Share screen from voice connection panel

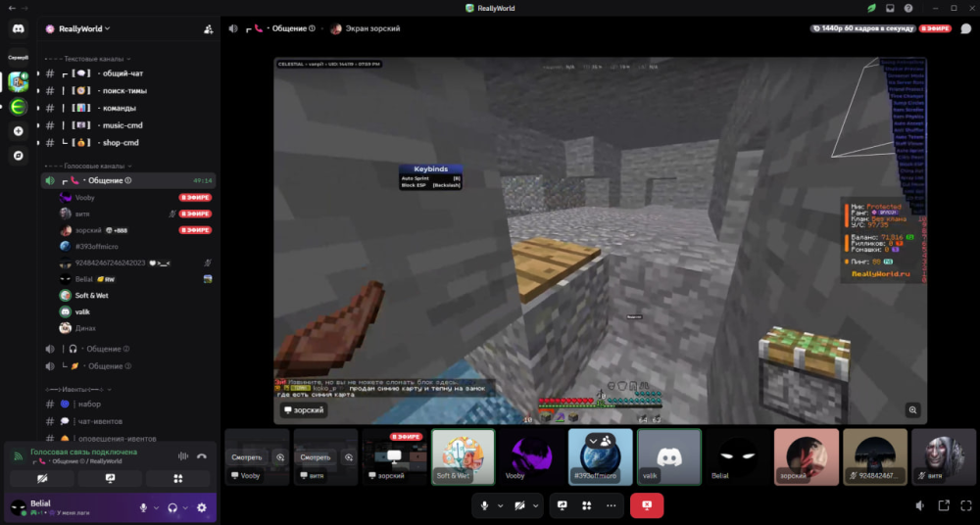[x=110, y=479]
